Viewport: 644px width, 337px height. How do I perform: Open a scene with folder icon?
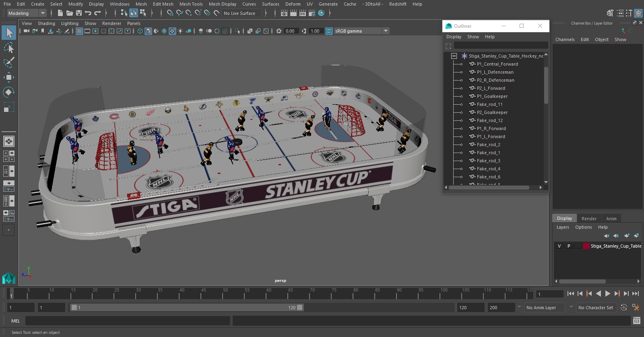point(70,13)
